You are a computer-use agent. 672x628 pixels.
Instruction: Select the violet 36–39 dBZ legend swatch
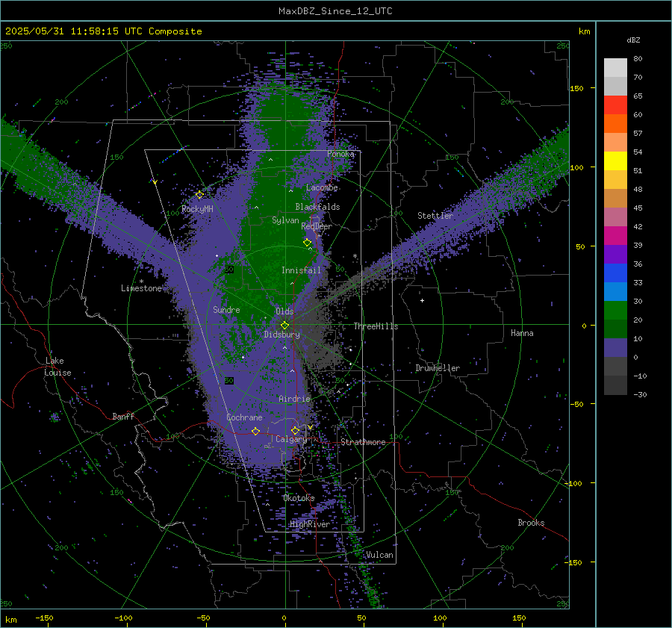point(615,254)
